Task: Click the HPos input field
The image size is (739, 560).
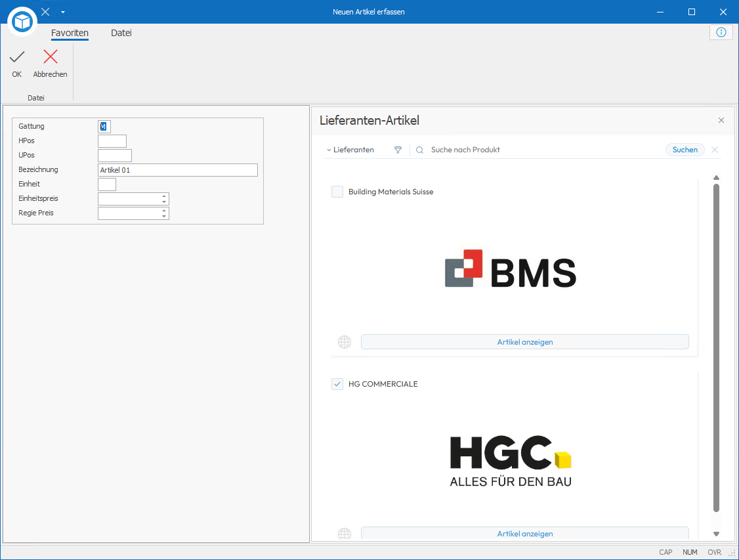Action: pyautogui.click(x=112, y=141)
